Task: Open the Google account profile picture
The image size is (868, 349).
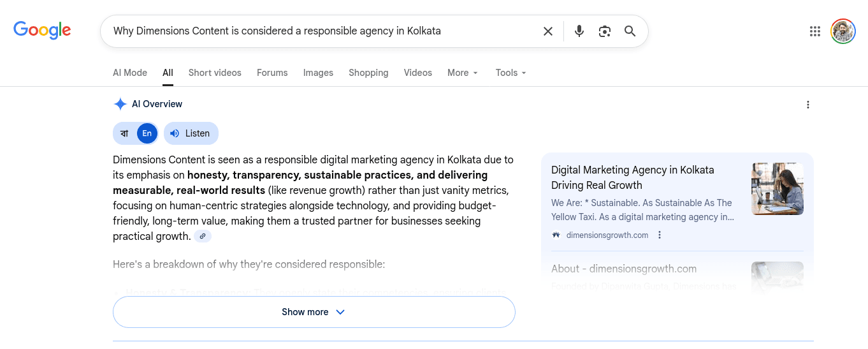Action: pyautogui.click(x=843, y=31)
